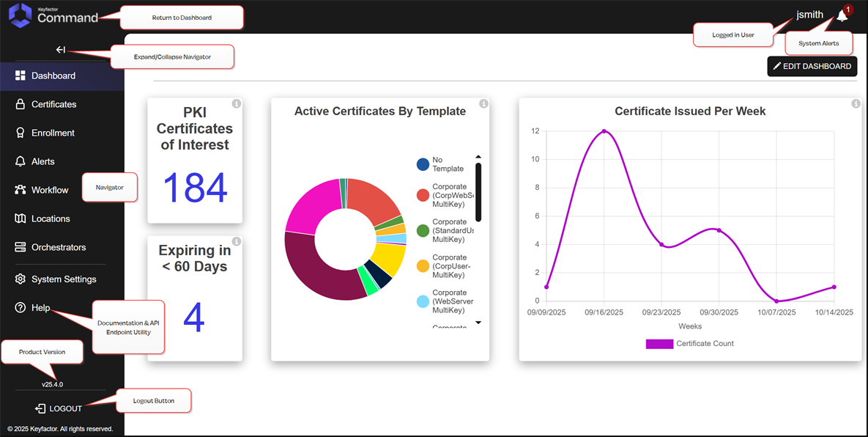The height and width of the screenshot is (437, 868).
Task: Click info icon on Certificate Issued Per Week
Action: [x=856, y=103]
